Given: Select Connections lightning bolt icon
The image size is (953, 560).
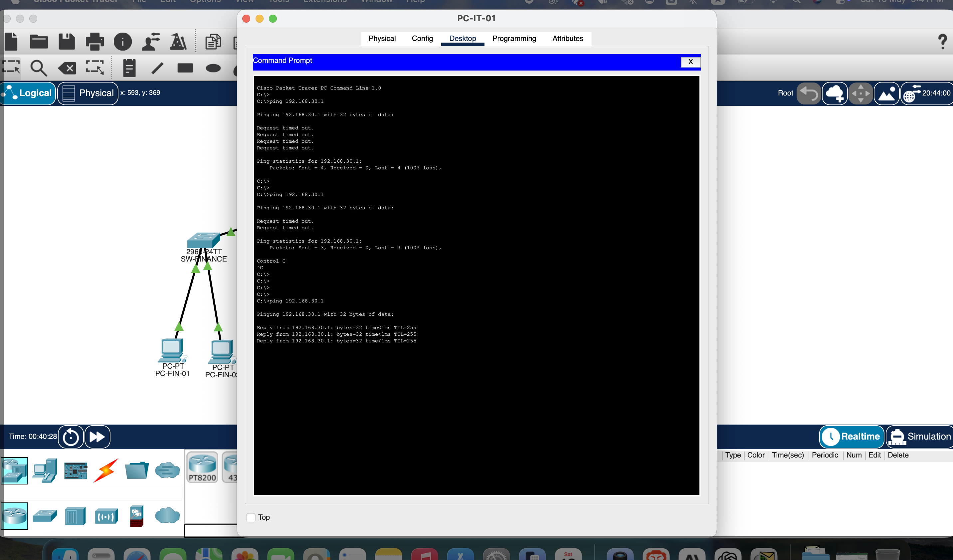Looking at the screenshot, I should pos(106,470).
